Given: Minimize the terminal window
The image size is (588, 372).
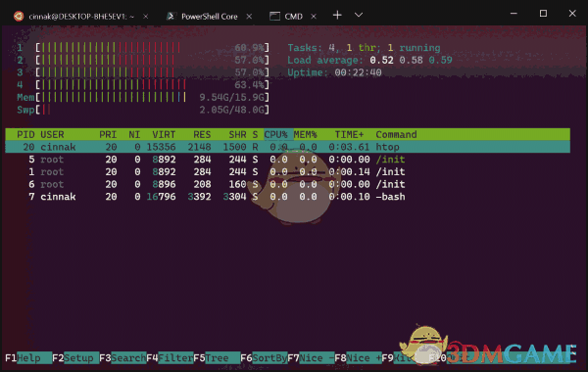Looking at the screenshot, I should tap(514, 14).
